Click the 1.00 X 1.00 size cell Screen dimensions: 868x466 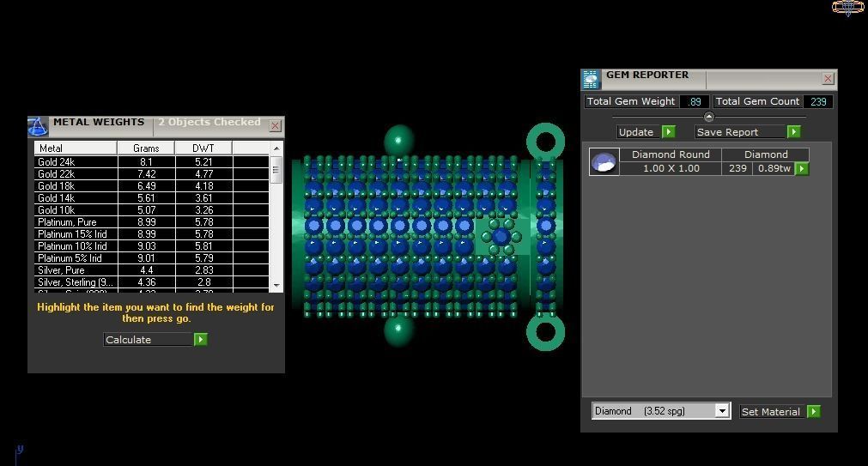tap(671, 168)
